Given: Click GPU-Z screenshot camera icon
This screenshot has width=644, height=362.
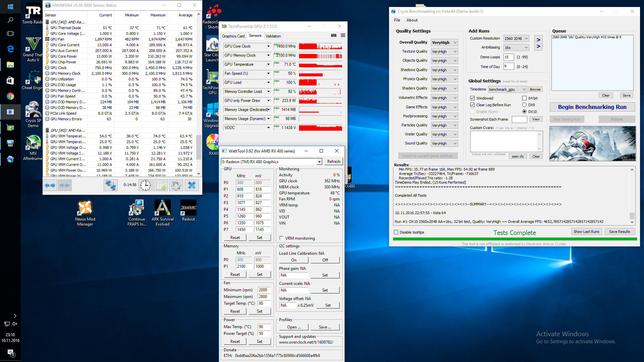Looking at the screenshot, I should pyautogui.click(x=333, y=36).
